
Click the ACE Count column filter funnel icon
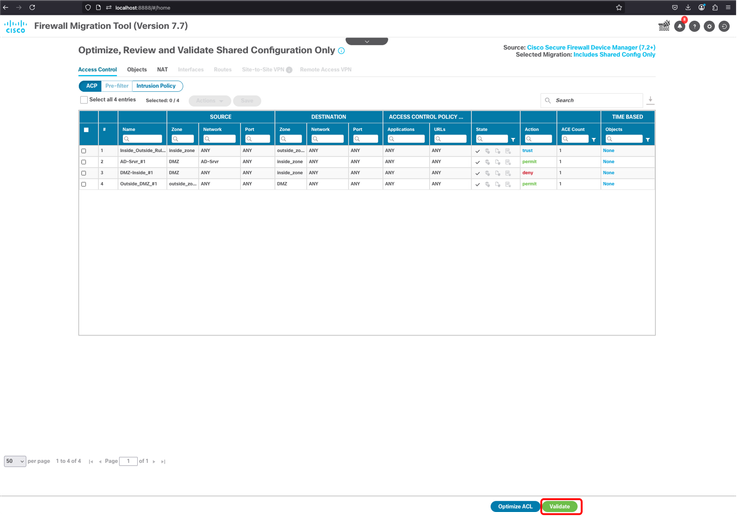(x=594, y=140)
